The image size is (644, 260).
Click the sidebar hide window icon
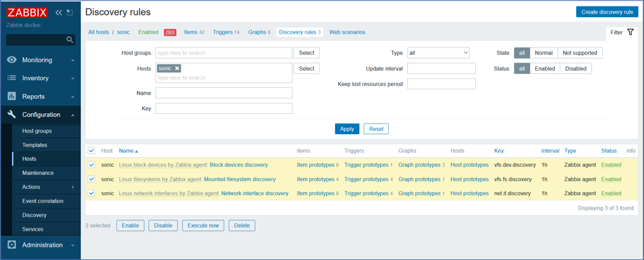point(69,12)
